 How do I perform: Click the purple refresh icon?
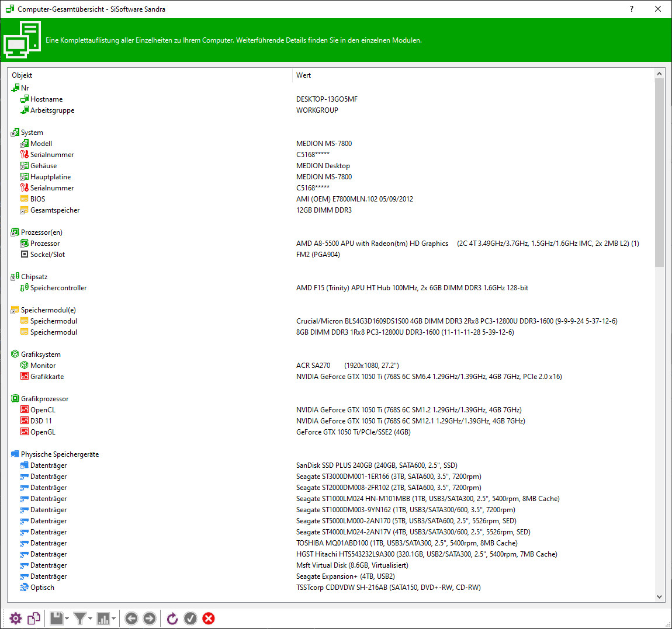coord(172,618)
